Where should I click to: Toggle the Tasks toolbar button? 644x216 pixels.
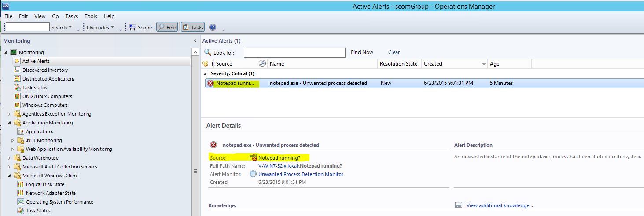pyautogui.click(x=193, y=27)
